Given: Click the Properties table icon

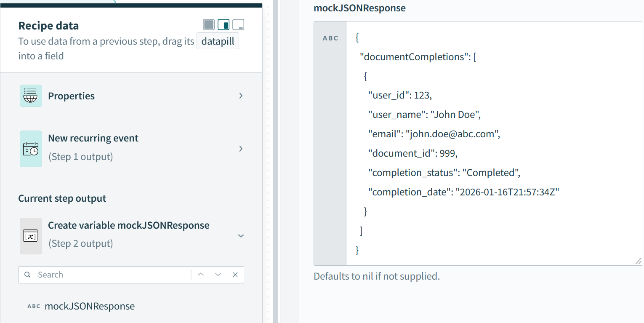Looking at the screenshot, I should 31,96.
